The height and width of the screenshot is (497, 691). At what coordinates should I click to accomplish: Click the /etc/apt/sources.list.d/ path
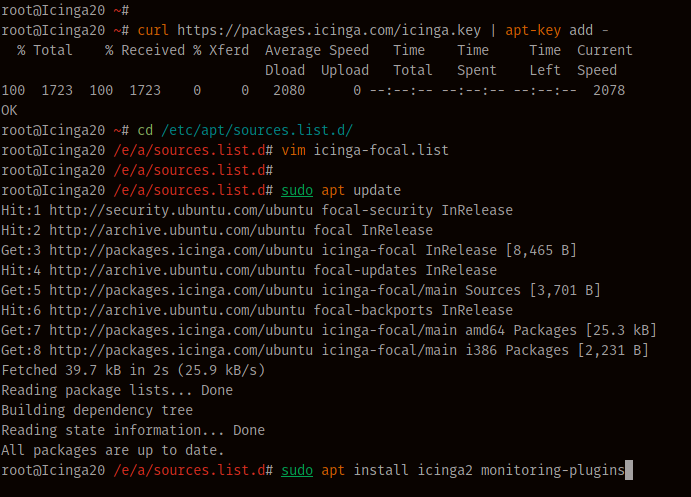tap(257, 130)
